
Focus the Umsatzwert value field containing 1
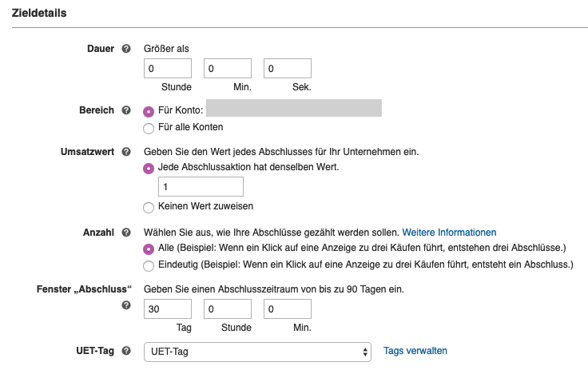[201, 186]
